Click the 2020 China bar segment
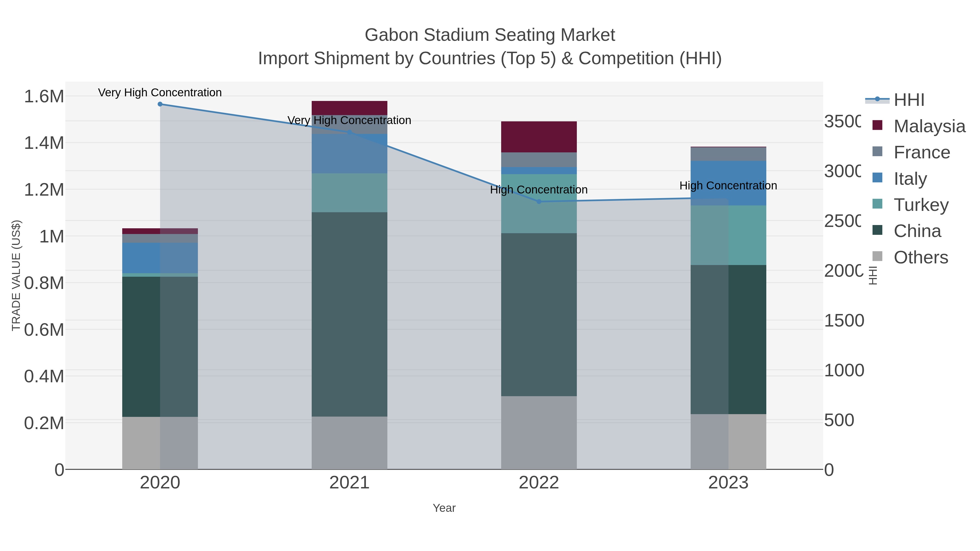The width and height of the screenshot is (980, 551). (x=160, y=347)
